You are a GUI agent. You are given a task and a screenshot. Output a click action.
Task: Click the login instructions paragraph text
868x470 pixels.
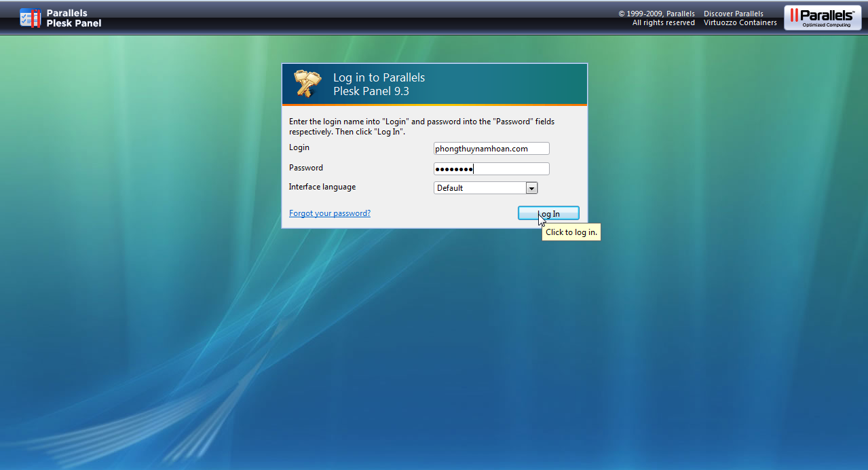click(421, 126)
